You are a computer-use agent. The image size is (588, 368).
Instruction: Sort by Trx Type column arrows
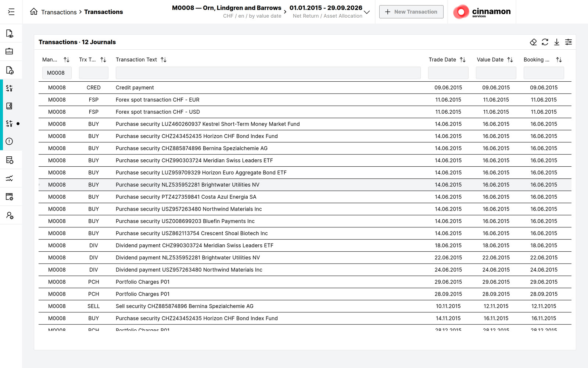click(103, 60)
